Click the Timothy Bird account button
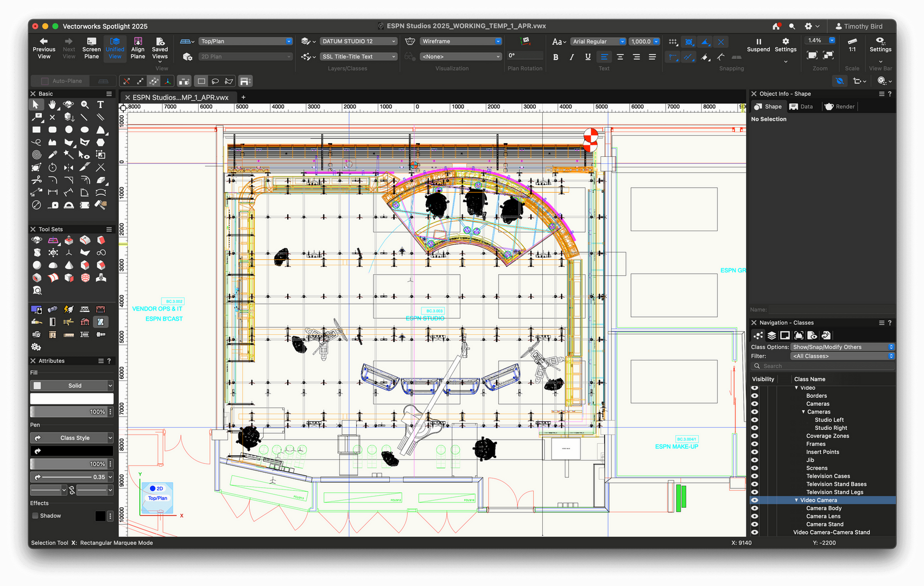Screen dimensions: 924x586 tap(859, 26)
